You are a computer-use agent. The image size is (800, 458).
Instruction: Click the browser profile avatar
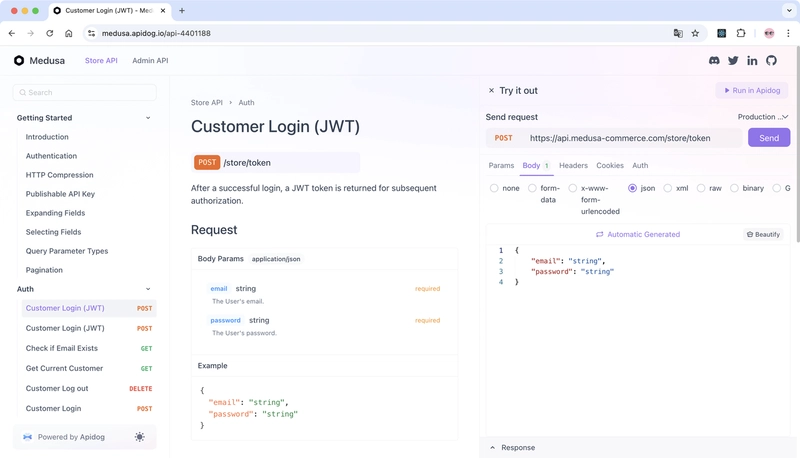pyautogui.click(x=769, y=33)
